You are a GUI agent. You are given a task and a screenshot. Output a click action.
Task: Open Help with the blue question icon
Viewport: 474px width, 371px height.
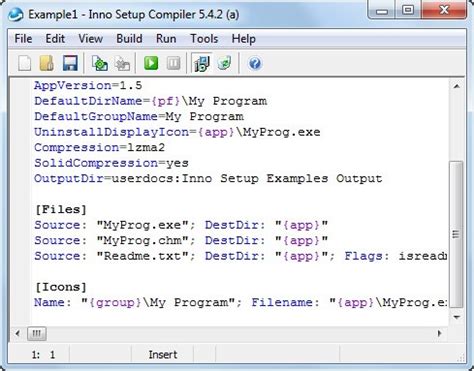click(255, 63)
